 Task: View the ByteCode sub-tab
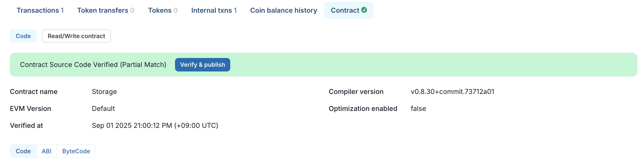(x=76, y=151)
